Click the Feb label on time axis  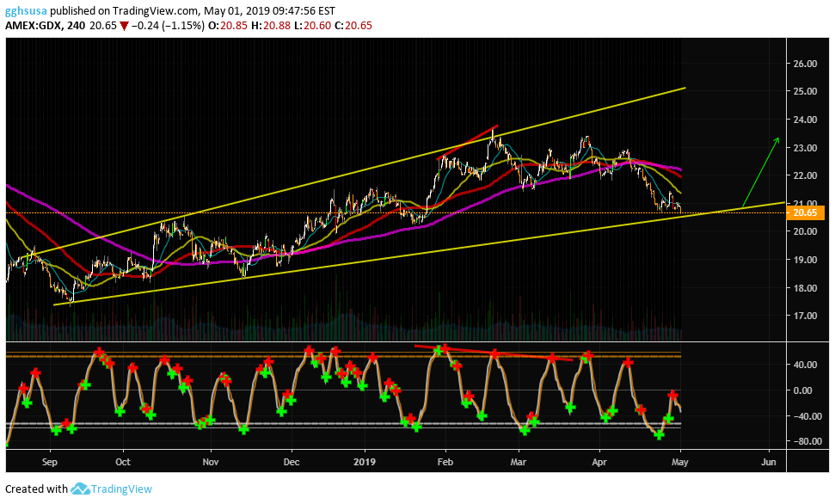(x=445, y=462)
